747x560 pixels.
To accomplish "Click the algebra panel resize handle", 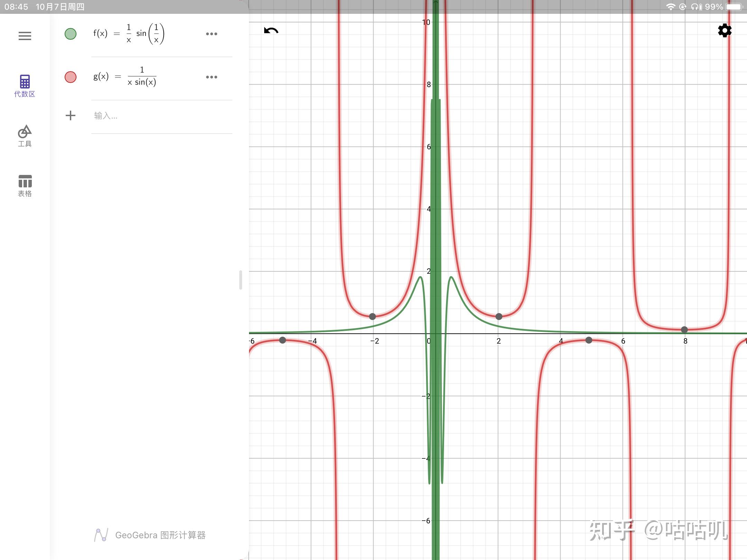I will pyautogui.click(x=240, y=280).
